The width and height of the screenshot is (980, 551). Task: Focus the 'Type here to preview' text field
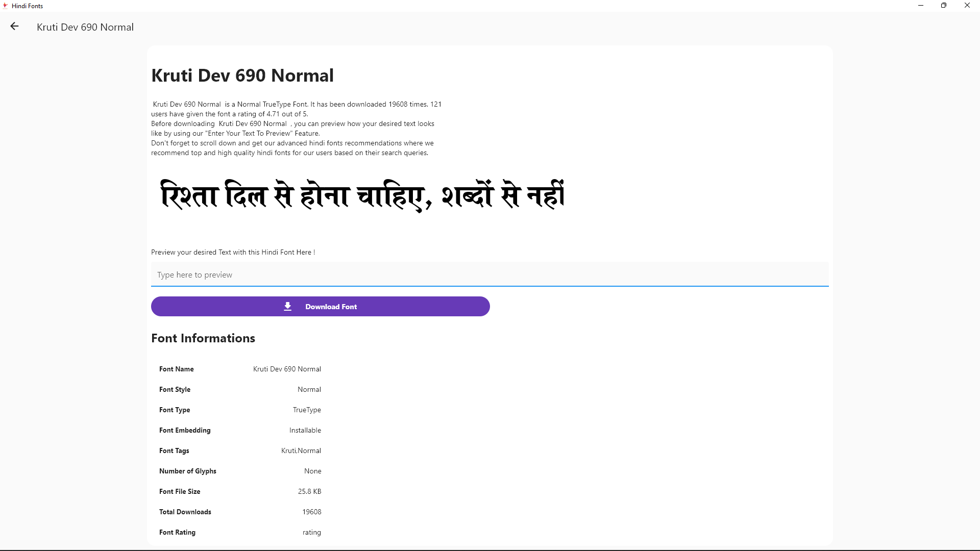coord(489,274)
